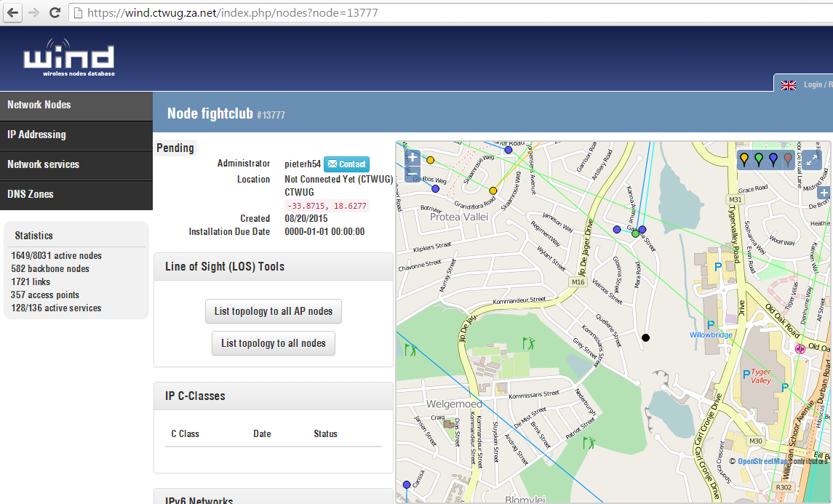Reload the page with the refresh icon
Viewport: 833px width, 504px height.
55,13
